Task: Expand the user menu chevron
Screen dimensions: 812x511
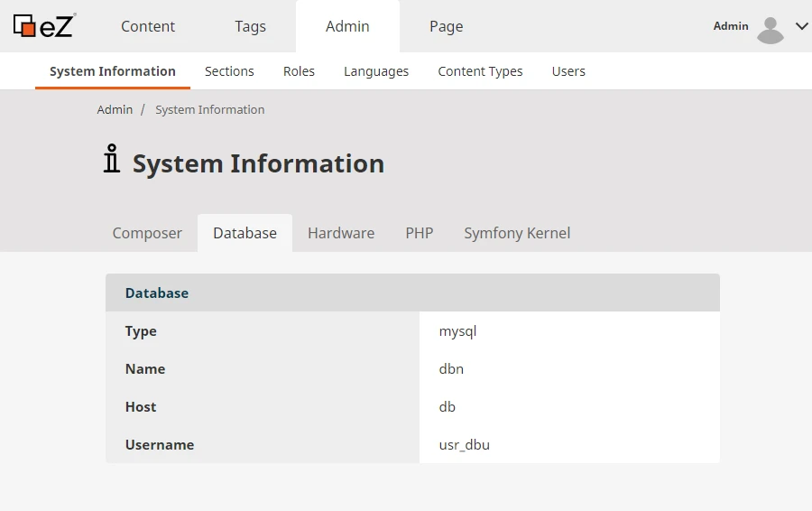Action: click(801, 26)
